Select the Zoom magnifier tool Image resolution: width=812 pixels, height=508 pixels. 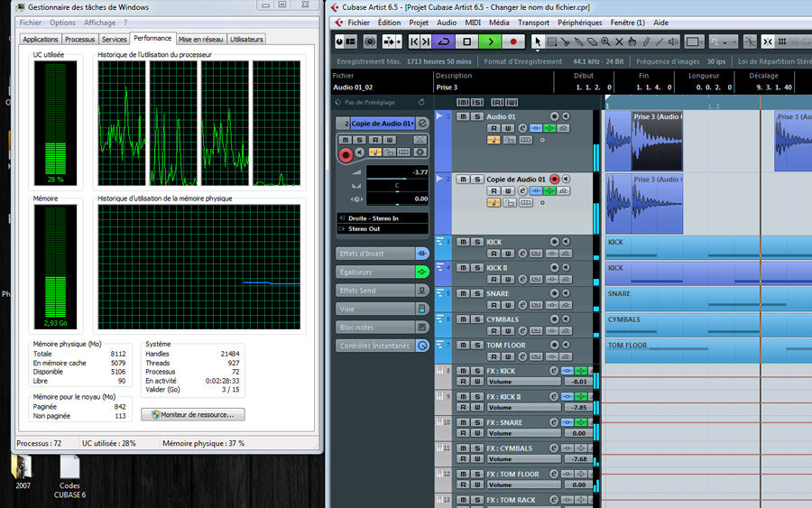(x=605, y=42)
